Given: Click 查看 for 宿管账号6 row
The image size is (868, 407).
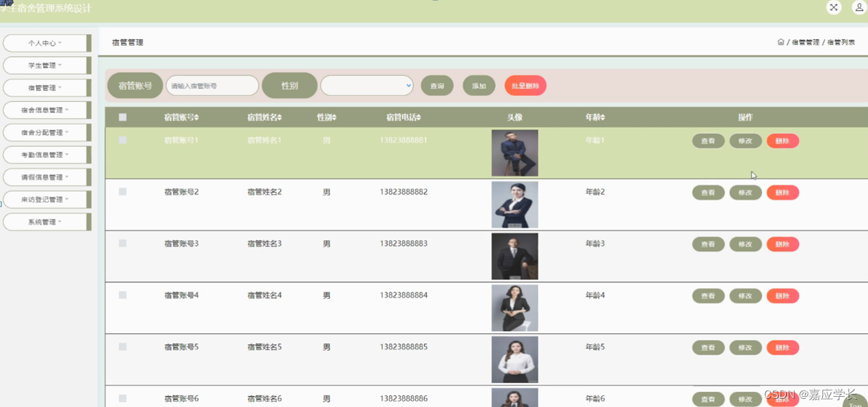Looking at the screenshot, I should click(708, 399).
